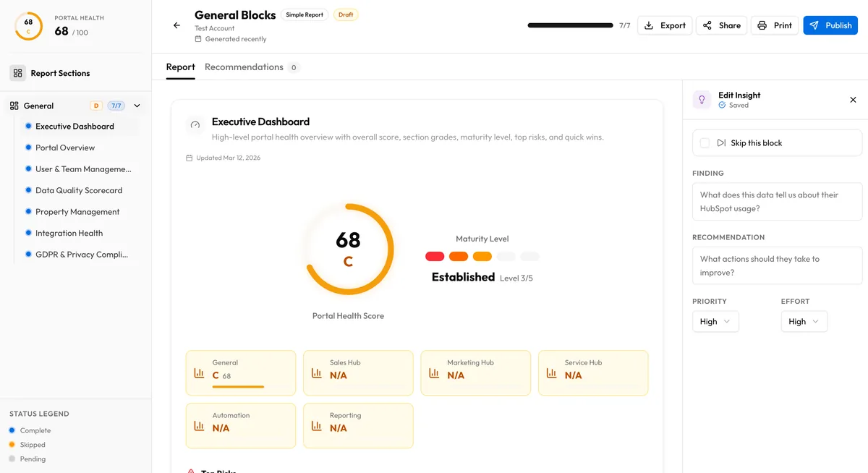Click the back arrow next to General Blocks
This screenshot has width=868, height=473.
176,25
